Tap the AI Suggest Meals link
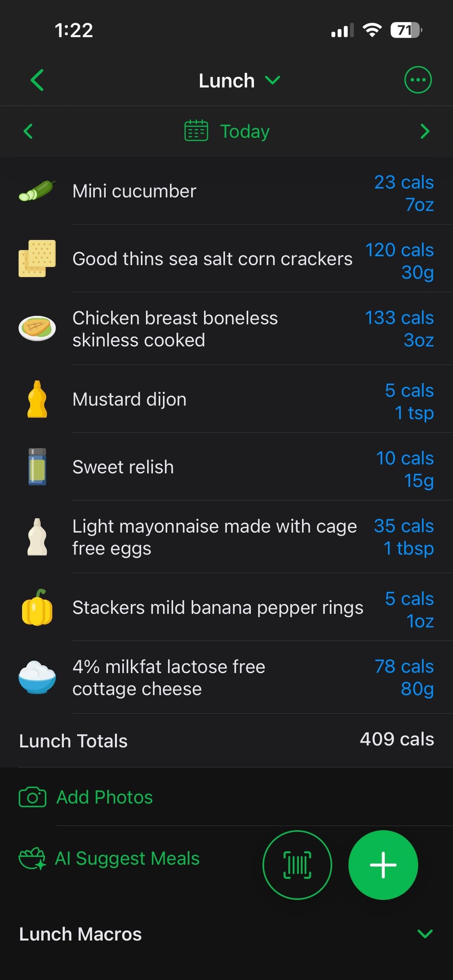453x980 pixels. tap(127, 858)
